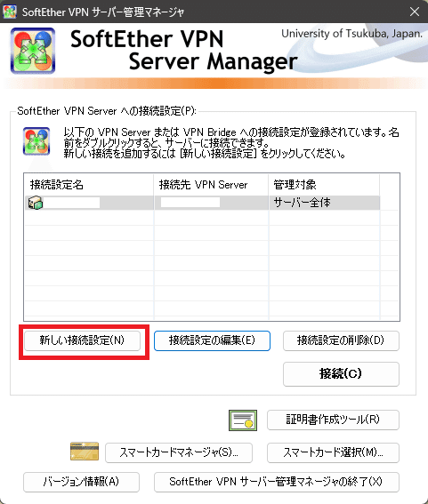Open 接続設定の編集(E)
The height and width of the screenshot is (504, 428).
click(x=212, y=340)
